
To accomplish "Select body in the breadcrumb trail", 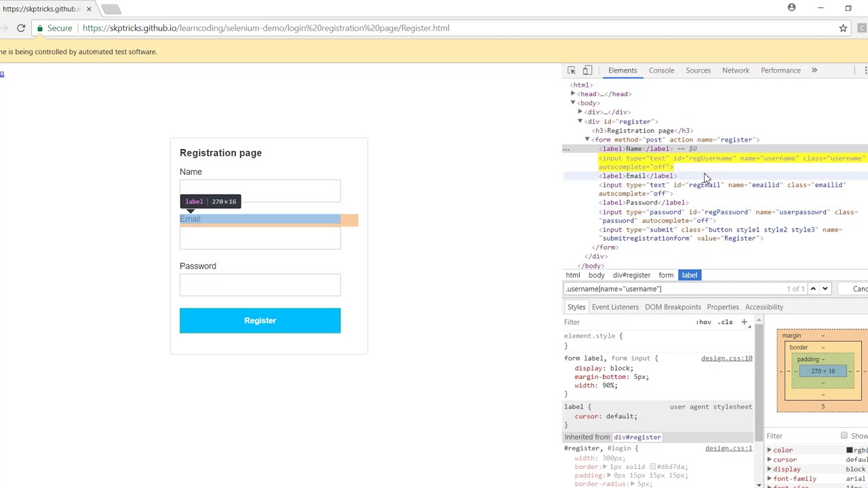I will [597, 275].
